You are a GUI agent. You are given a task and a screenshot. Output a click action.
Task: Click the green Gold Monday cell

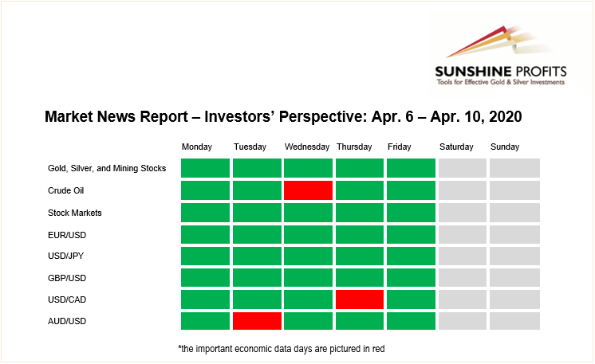(205, 168)
